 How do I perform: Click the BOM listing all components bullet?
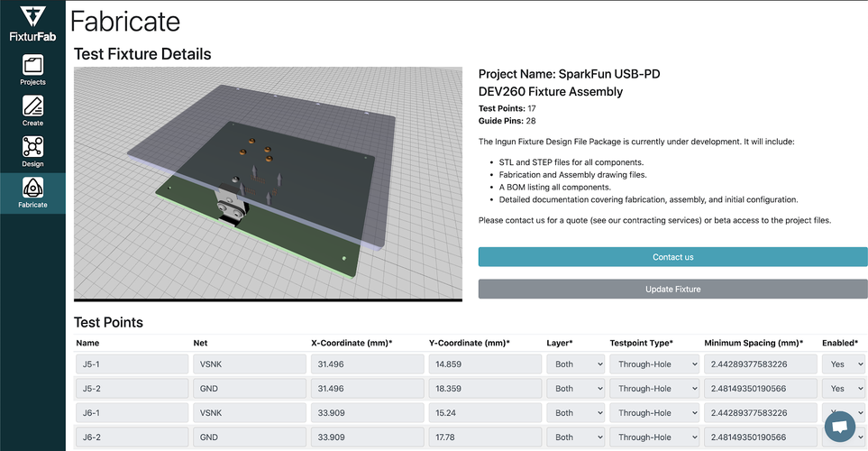coord(554,188)
